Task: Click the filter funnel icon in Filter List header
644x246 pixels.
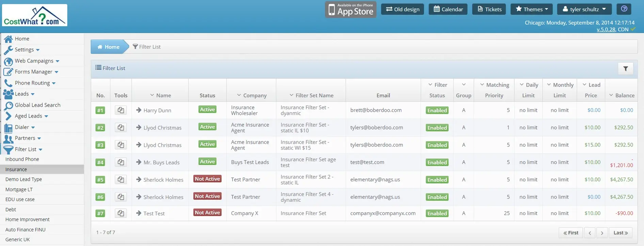Action: [625, 68]
